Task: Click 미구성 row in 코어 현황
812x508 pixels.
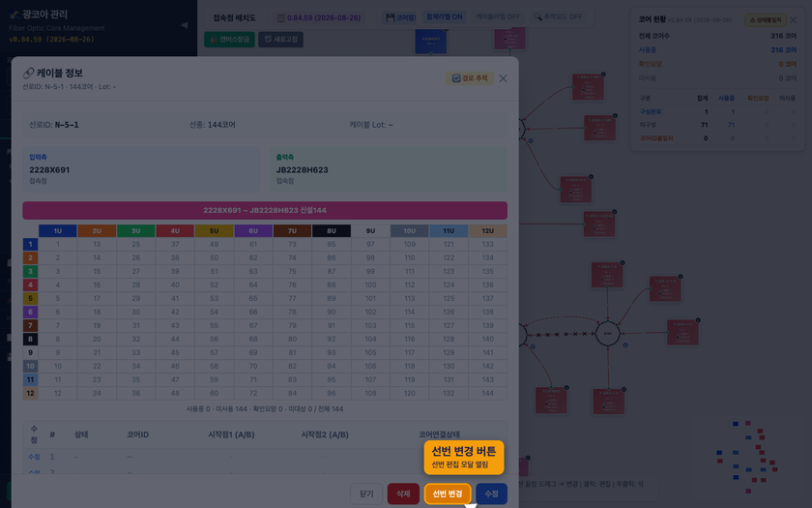Action: pos(717,125)
